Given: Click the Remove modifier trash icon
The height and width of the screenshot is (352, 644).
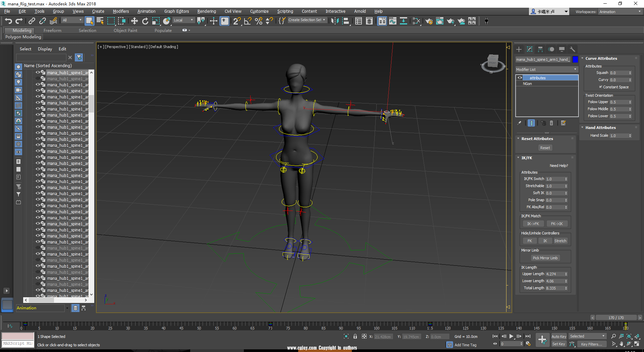Looking at the screenshot, I should coord(551,123).
